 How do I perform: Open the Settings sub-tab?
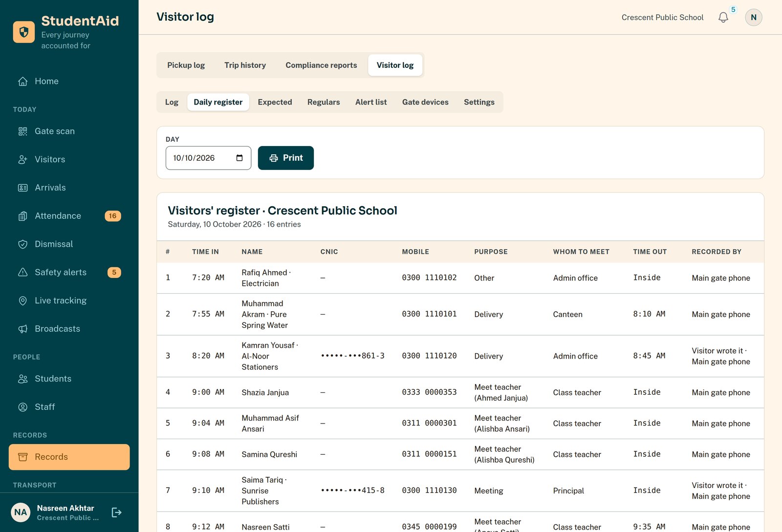pos(479,102)
